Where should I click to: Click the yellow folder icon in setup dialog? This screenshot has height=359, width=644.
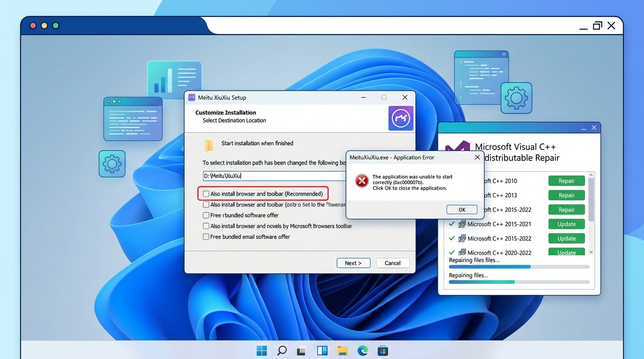point(209,145)
